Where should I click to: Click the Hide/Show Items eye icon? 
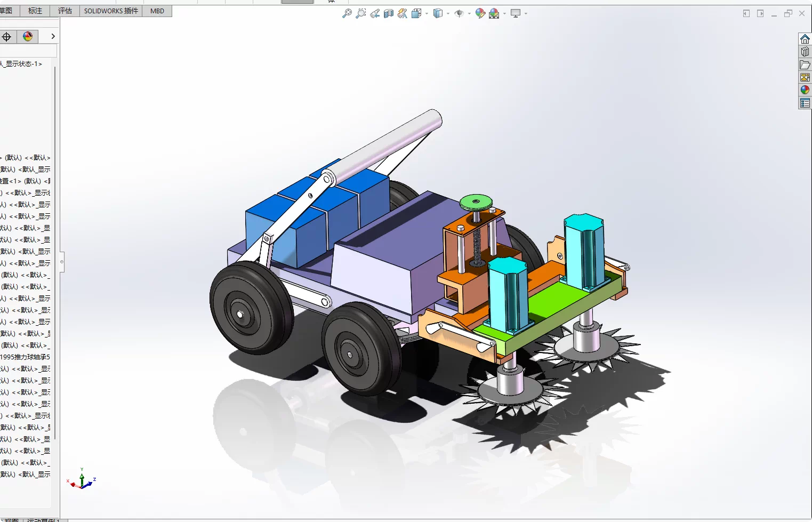(459, 13)
